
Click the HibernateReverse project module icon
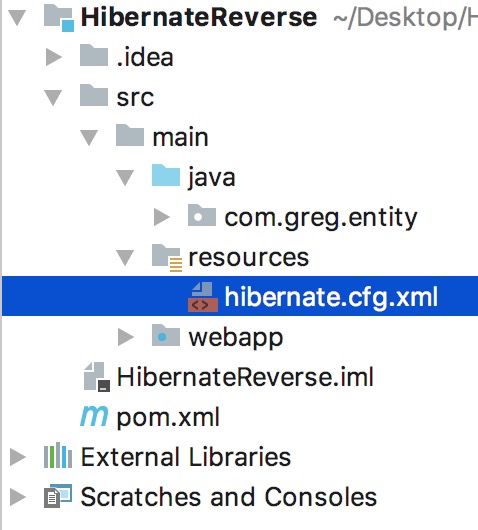pos(59,18)
